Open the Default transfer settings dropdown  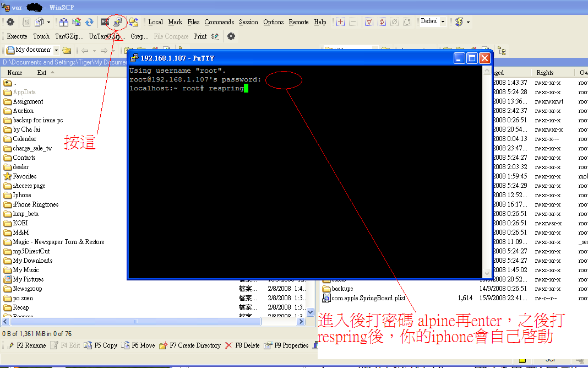coord(442,22)
